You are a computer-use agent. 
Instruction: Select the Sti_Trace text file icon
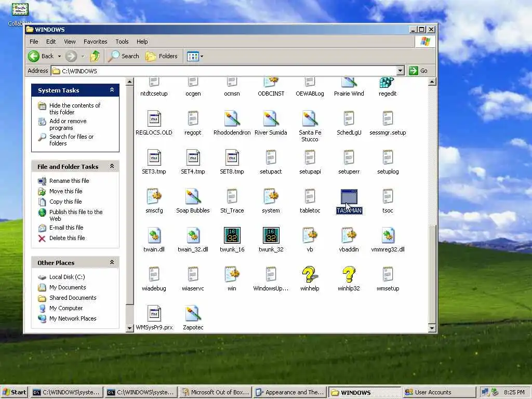tap(232, 197)
